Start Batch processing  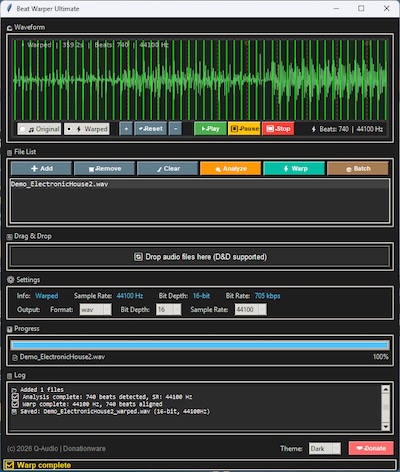coord(358,169)
